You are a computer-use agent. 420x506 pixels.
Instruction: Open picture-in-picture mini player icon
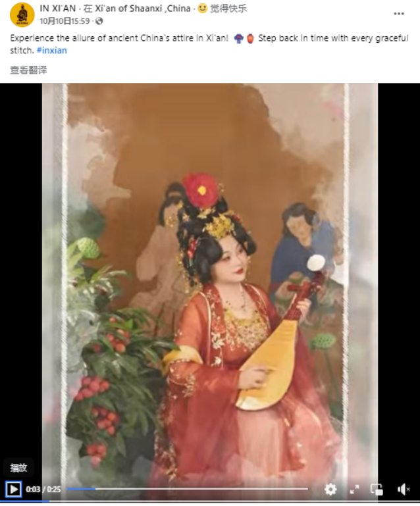tap(377, 489)
